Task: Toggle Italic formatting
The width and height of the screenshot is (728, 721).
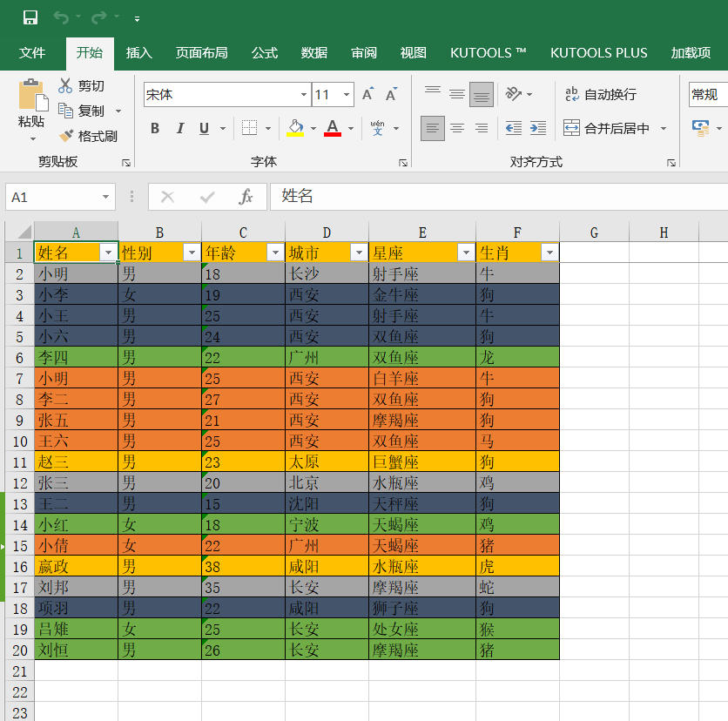Action: point(180,128)
